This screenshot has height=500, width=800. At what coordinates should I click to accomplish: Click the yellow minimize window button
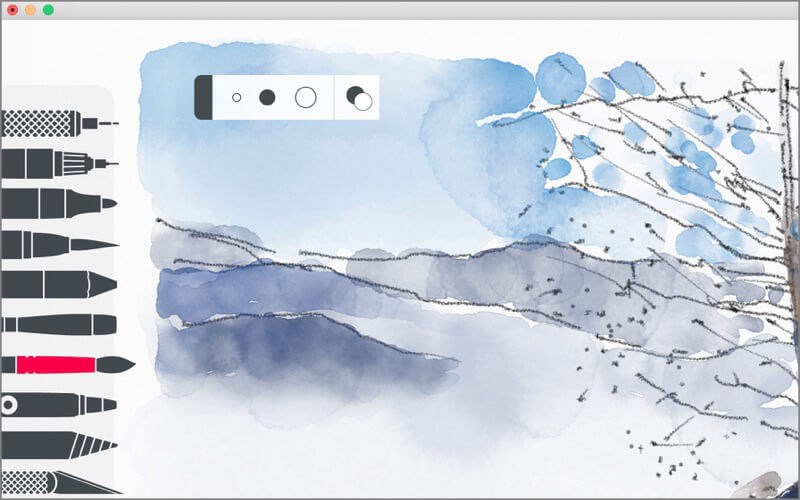point(31,10)
